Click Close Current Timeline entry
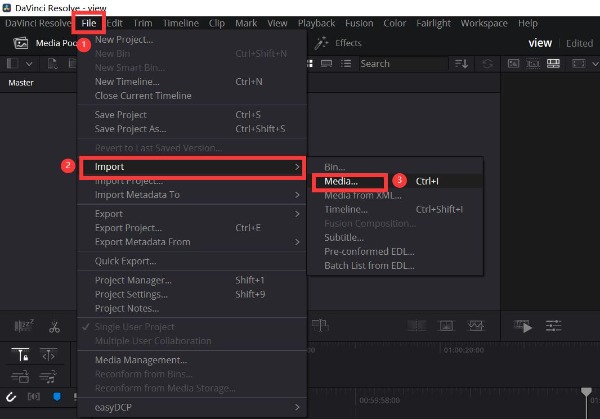600x419 pixels. (x=192, y=96)
